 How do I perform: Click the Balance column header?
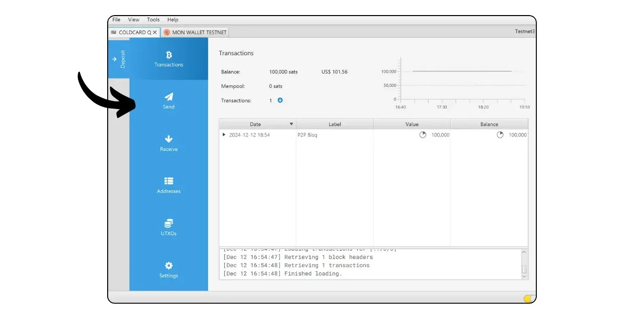[x=489, y=124]
